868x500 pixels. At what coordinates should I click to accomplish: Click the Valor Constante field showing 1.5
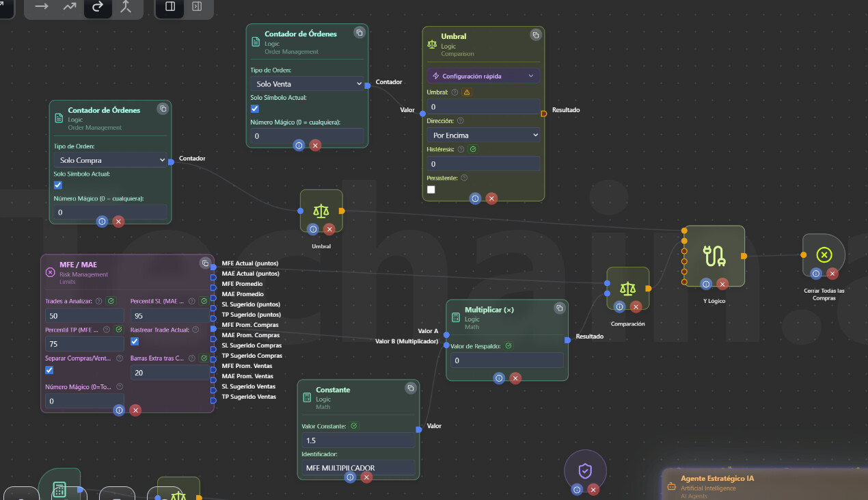pos(357,440)
